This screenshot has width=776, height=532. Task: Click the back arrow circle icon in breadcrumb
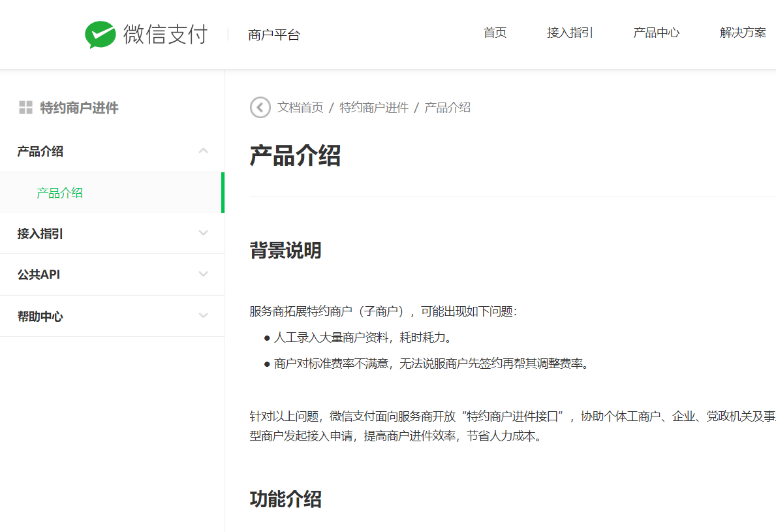pyautogui.click(x=260, y=107)
